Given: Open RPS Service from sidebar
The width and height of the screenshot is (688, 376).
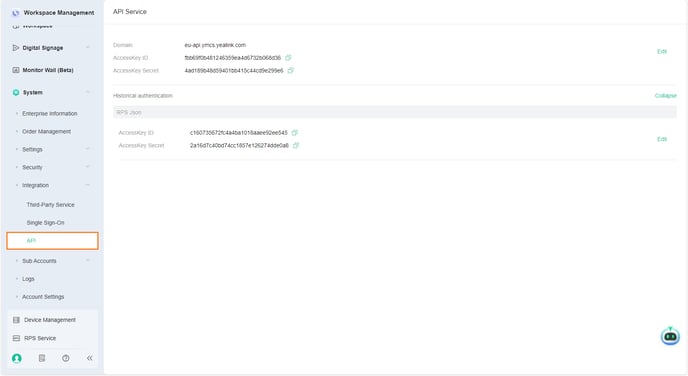Looking at the screenshot, I should [39, 338].
